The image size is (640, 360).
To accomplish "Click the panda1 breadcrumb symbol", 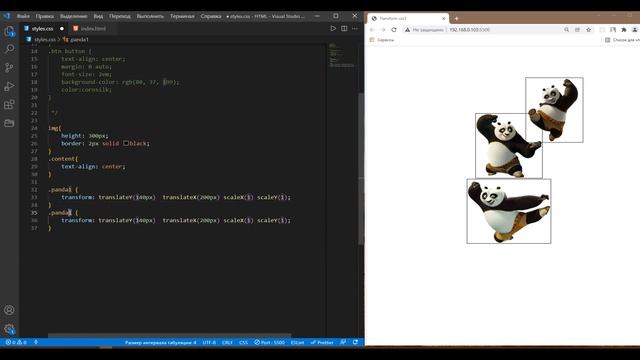I will point(79,40).
